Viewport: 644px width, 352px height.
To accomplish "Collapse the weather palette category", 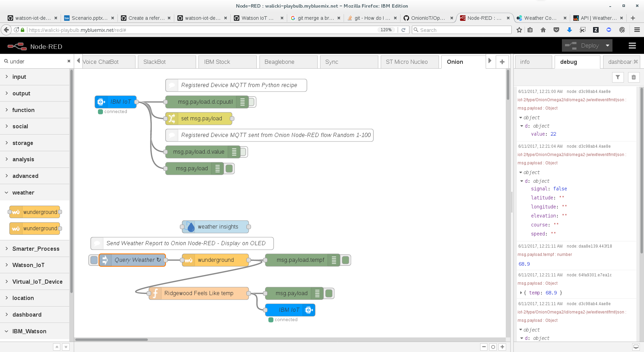I will tap(35, 192).
